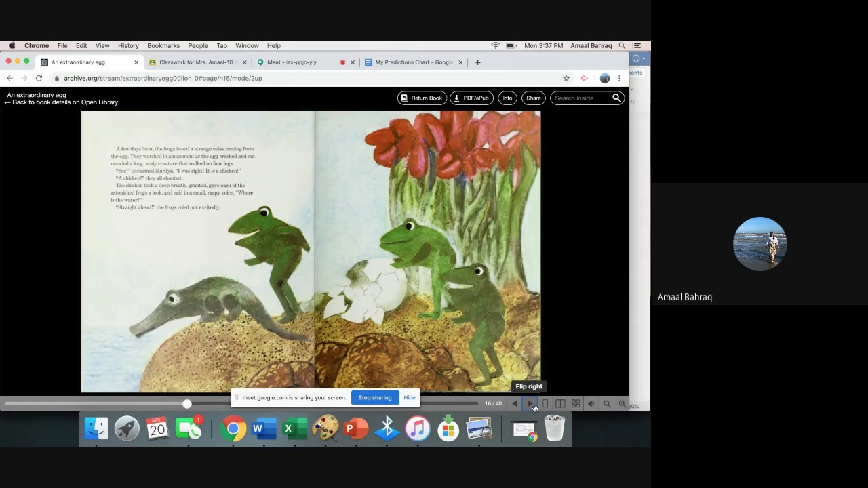Click the minimized Chrome window in the Dock
868x488 pixels.
[524, 430]
